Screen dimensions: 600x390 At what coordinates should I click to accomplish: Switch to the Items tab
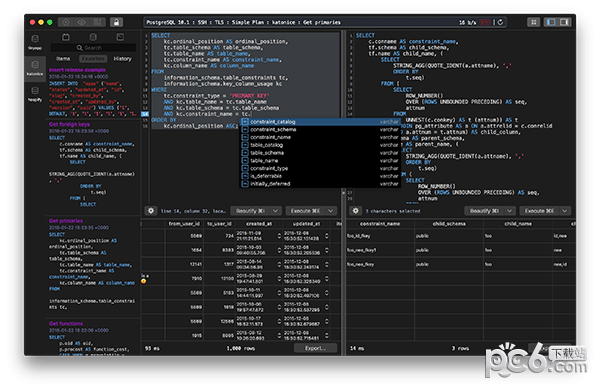pos(63,59)
